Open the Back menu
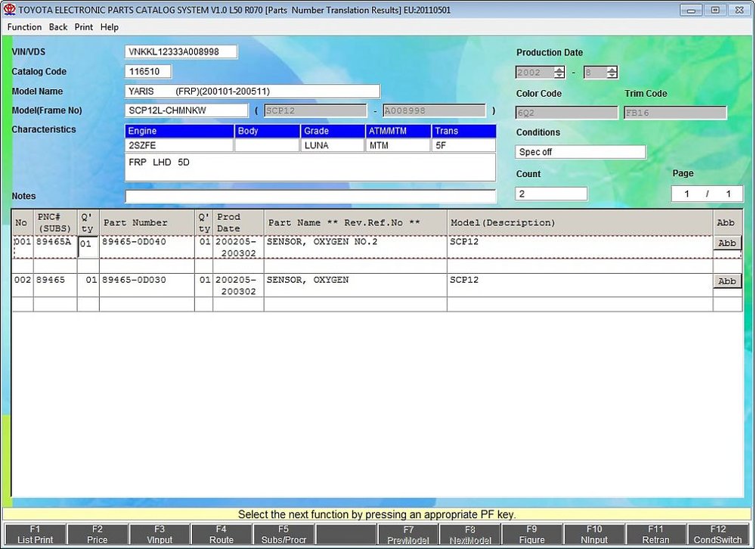This screenshot has height=549, width=756. point(58,27)
